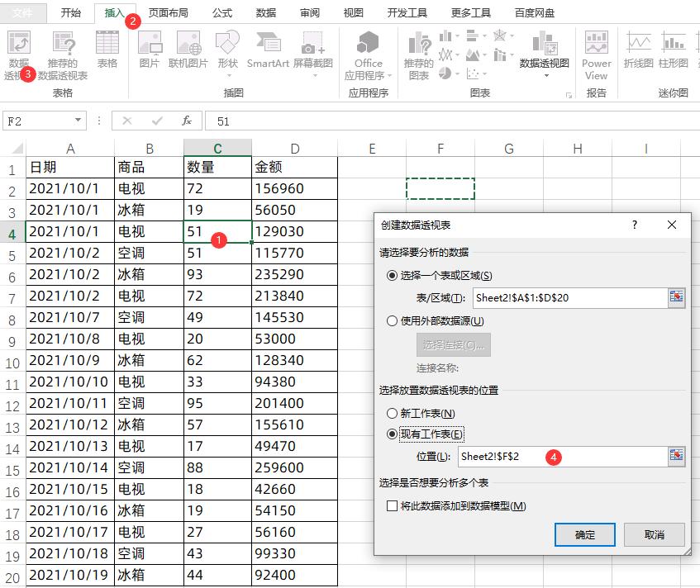
Task: Confirm with the 确定 button
Action: coord(584,534)
